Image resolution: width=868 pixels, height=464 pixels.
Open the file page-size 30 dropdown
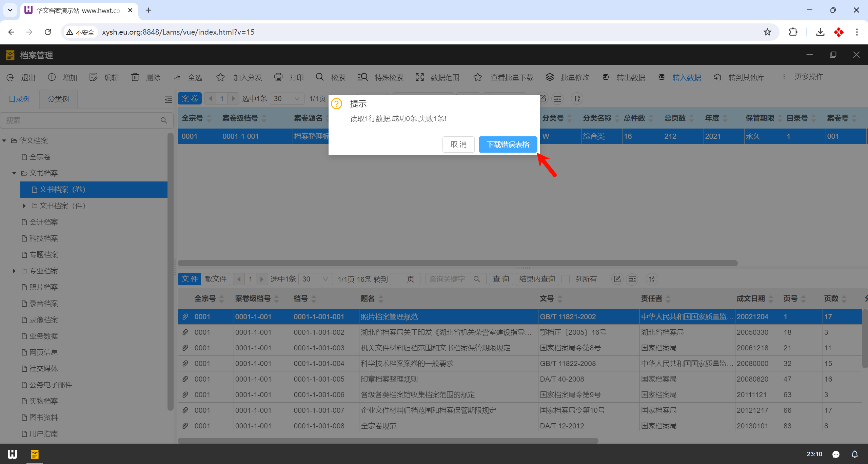pos(315,279)
